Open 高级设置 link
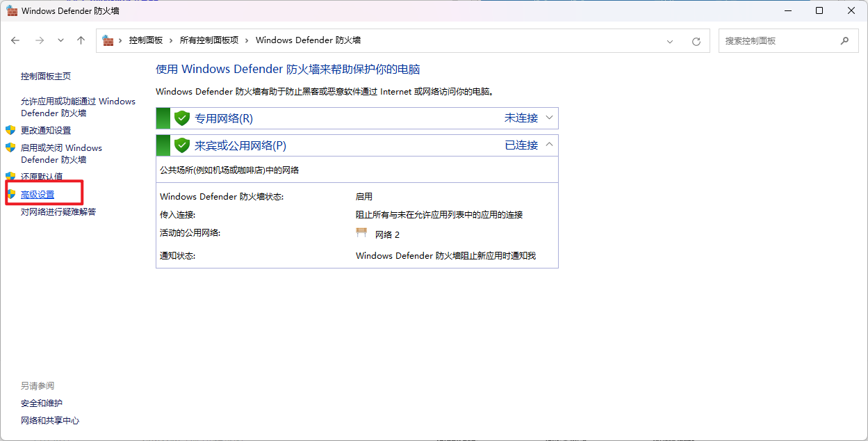 38,194
